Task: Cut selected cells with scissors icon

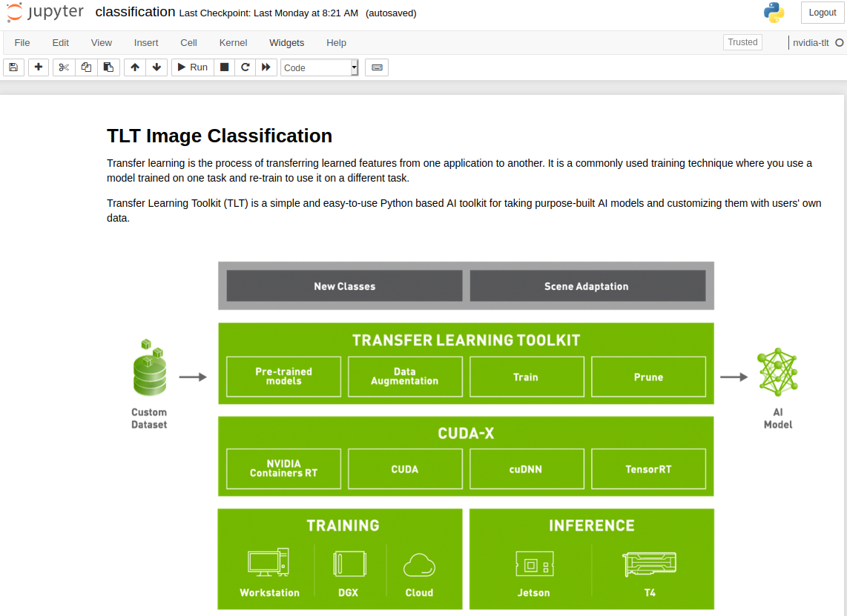Action: click(64, 67)
